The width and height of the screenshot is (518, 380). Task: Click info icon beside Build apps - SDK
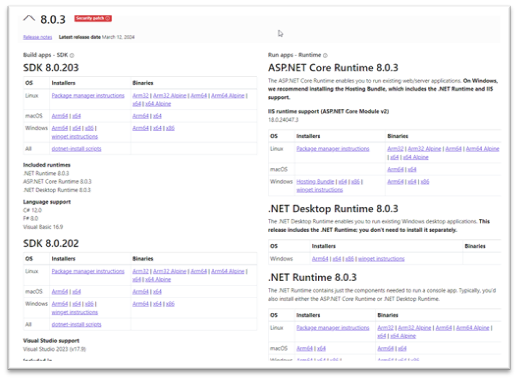tap(72, 55)
